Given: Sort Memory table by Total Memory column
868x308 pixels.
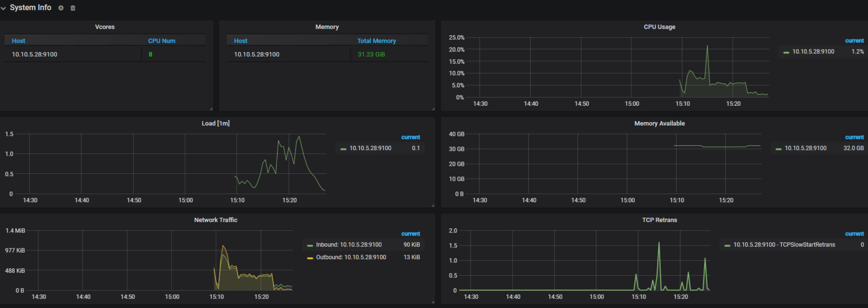Looking at the screenshot, I should click(376, 41).
